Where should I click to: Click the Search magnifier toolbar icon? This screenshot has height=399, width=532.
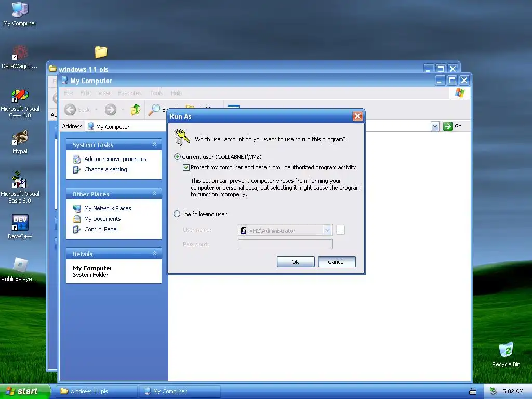[x=154, y=109]
